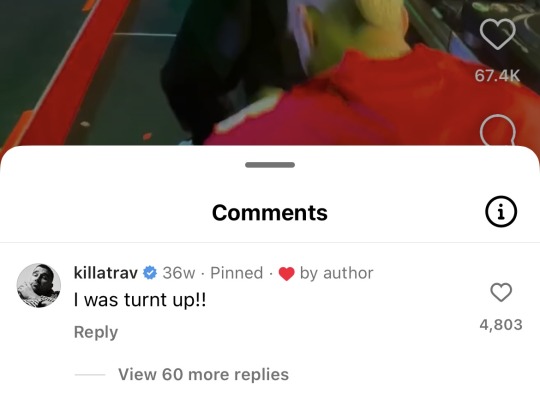The width and height of the screenshot is (540, 400).
Task: Reply to killatrav's comment
Action: click(x=96, y=332)
